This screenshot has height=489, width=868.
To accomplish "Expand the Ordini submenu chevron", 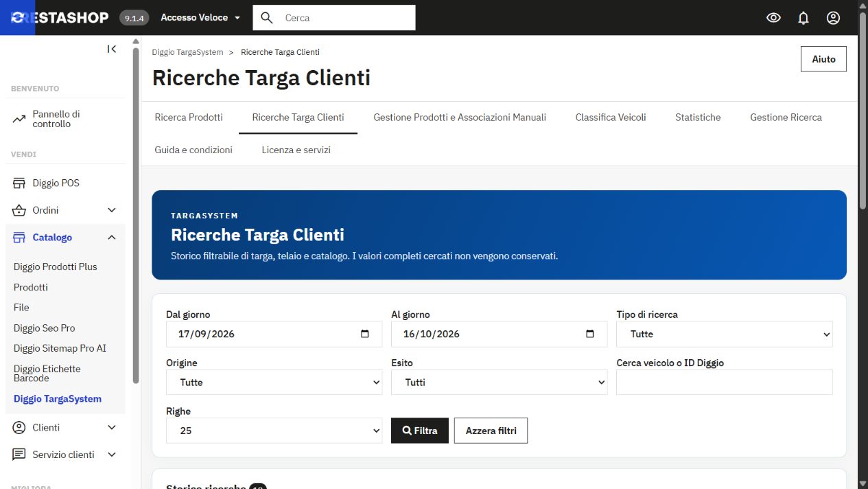I will (x=112, y=210).
